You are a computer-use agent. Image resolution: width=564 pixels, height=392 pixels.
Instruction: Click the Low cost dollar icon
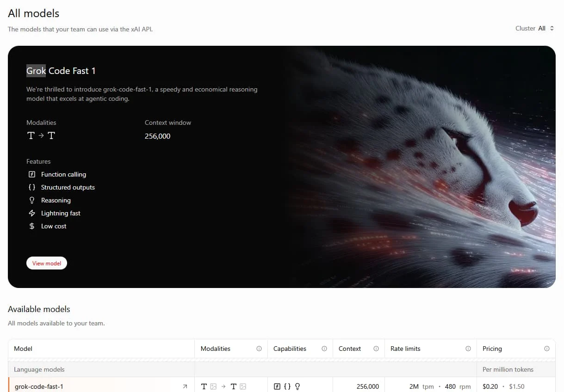32,226
